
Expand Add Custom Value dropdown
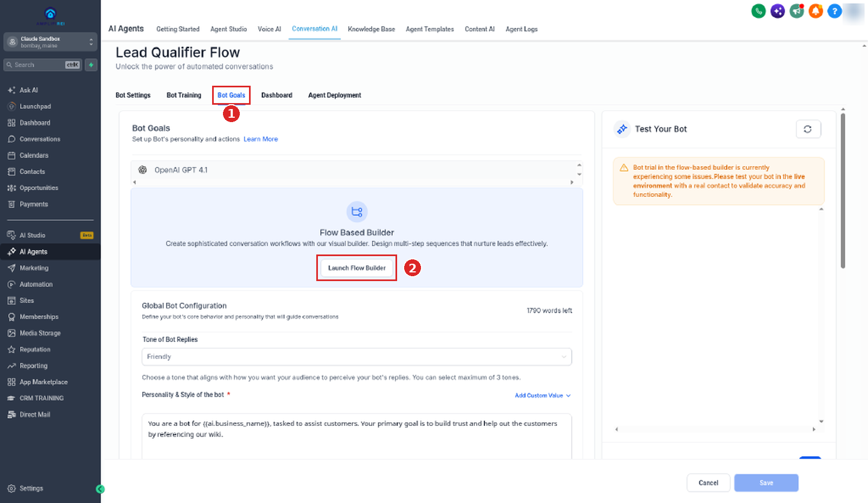[x=542, y=396]
